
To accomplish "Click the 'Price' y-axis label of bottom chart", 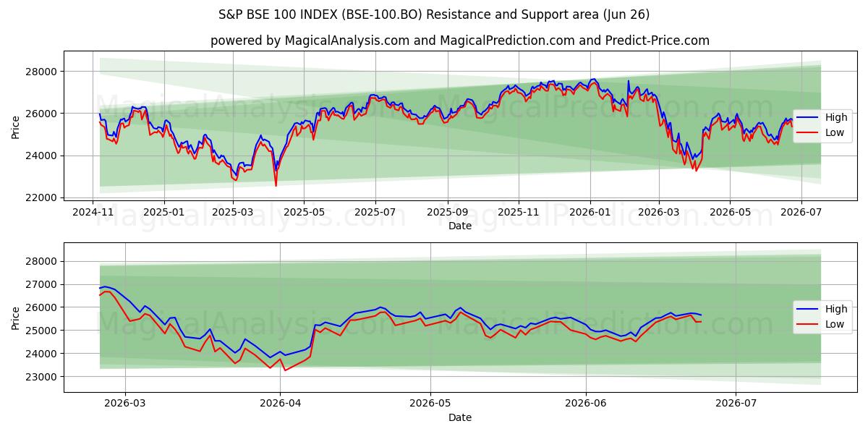I will coord(16,318).
